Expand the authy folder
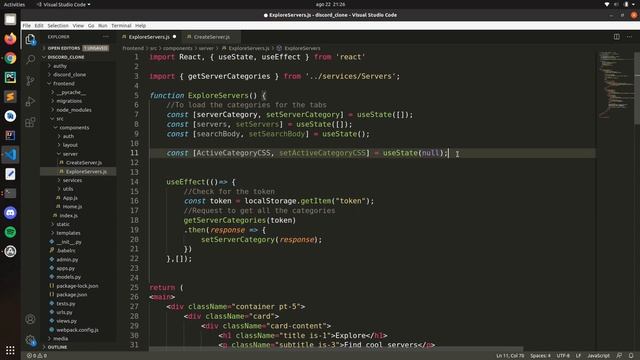640x360 pixels. pos(60,66)
